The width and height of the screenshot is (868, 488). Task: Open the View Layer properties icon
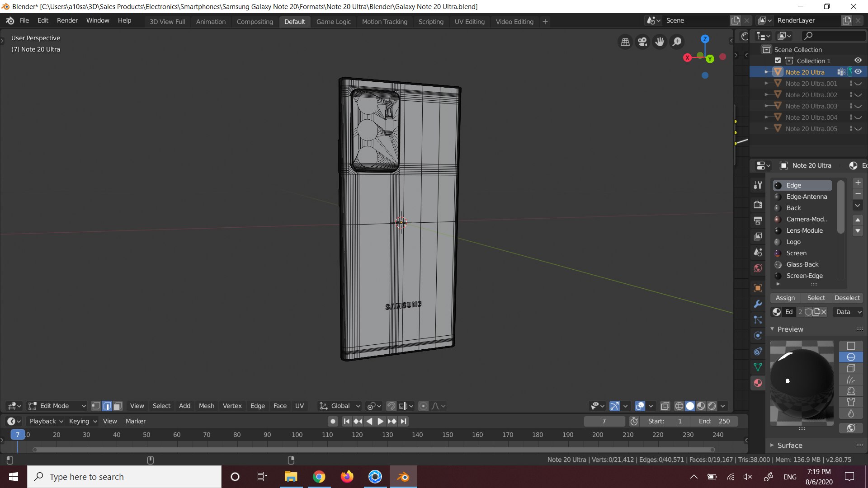(758, 236)
